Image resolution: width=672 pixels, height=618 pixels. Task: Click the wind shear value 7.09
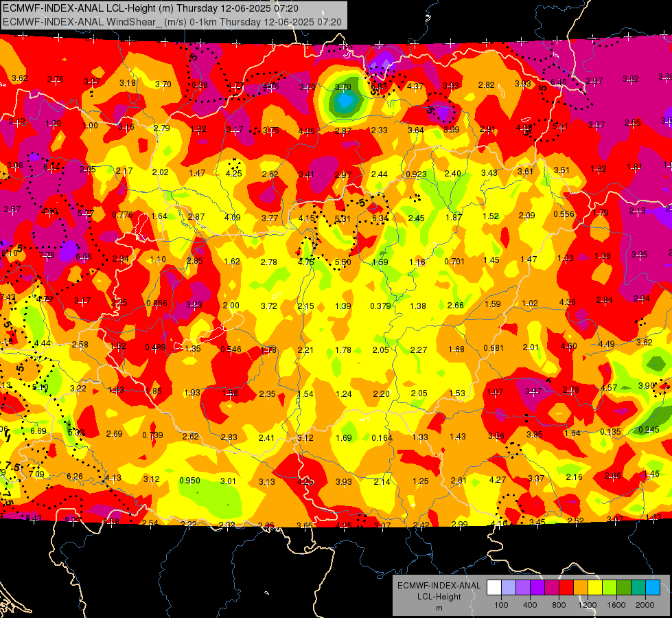pos(36,474)
